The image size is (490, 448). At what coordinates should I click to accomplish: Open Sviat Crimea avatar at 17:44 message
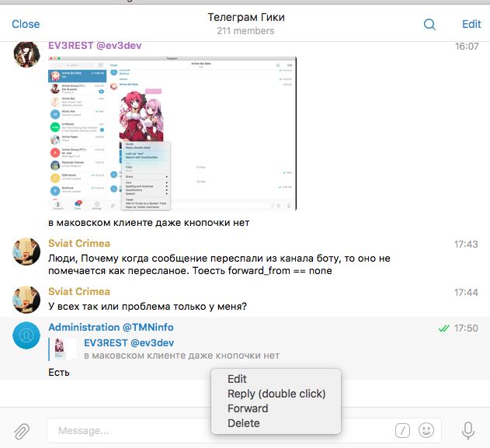(26, 299)
